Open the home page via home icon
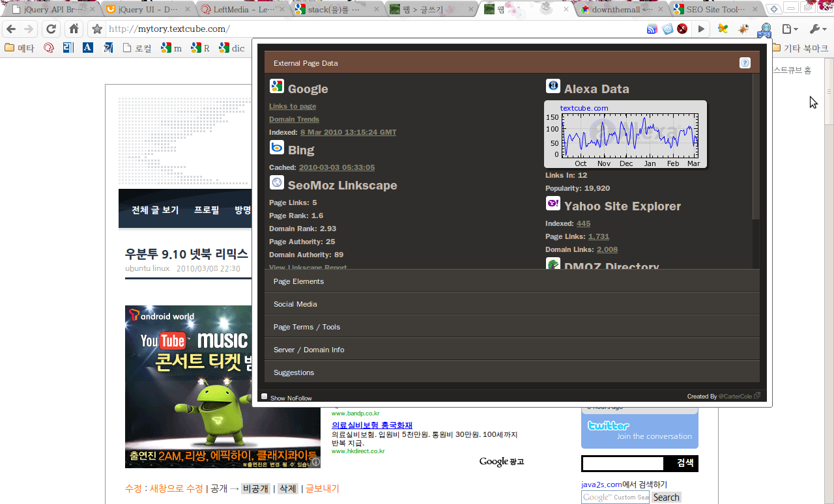Screen dimensions: 834x504 [x=74, y=29]
